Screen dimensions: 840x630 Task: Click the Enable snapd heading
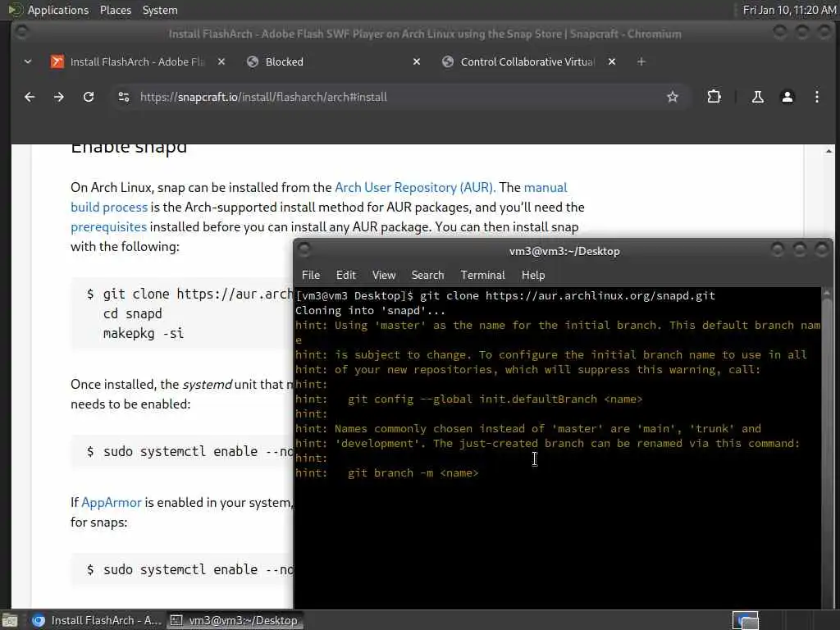(129, 147)
